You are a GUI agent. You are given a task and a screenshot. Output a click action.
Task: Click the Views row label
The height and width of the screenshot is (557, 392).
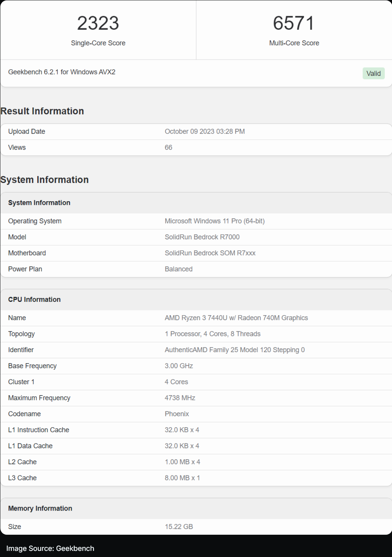tap(17, 147)
